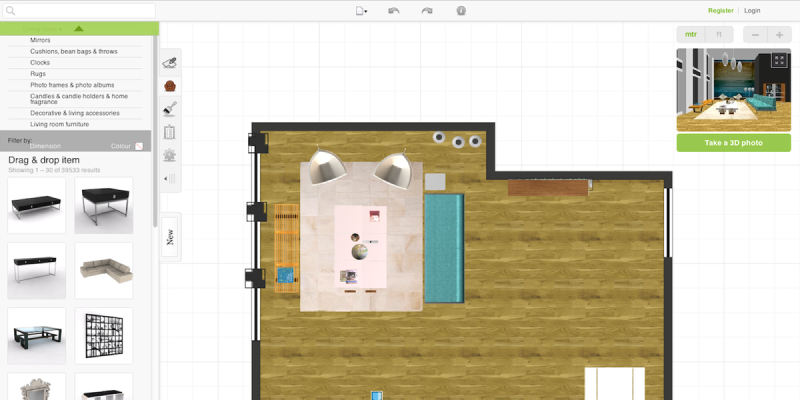Select the orange bench in the plan

pos(286,248)
